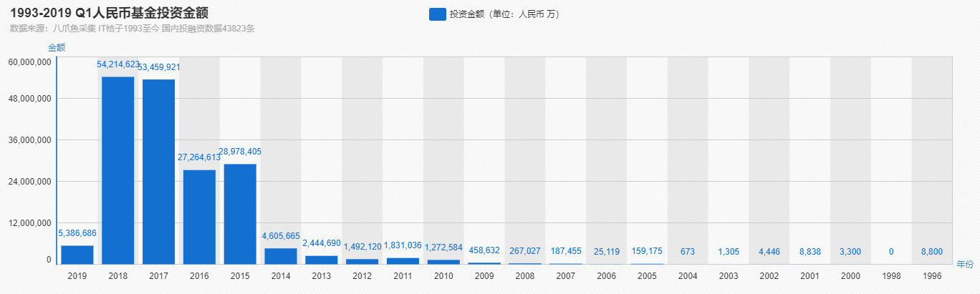Click the value label 5,386,686

tap(77, 233)
